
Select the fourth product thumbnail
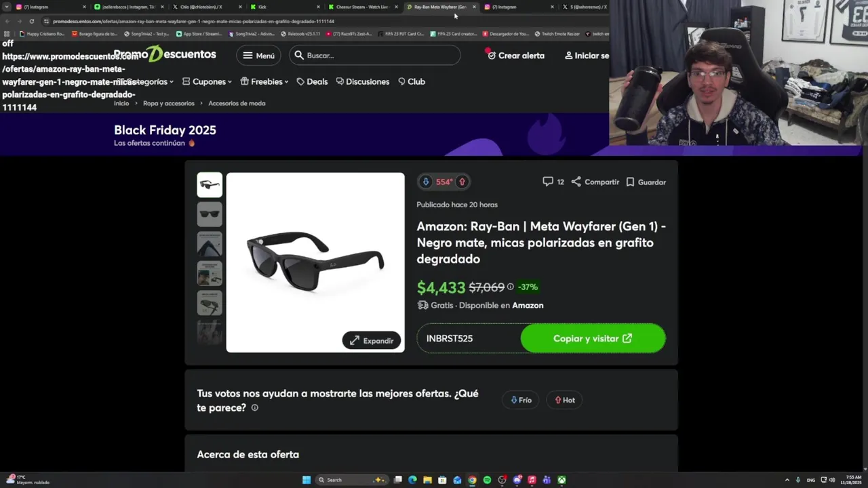[x=210, y=273]
